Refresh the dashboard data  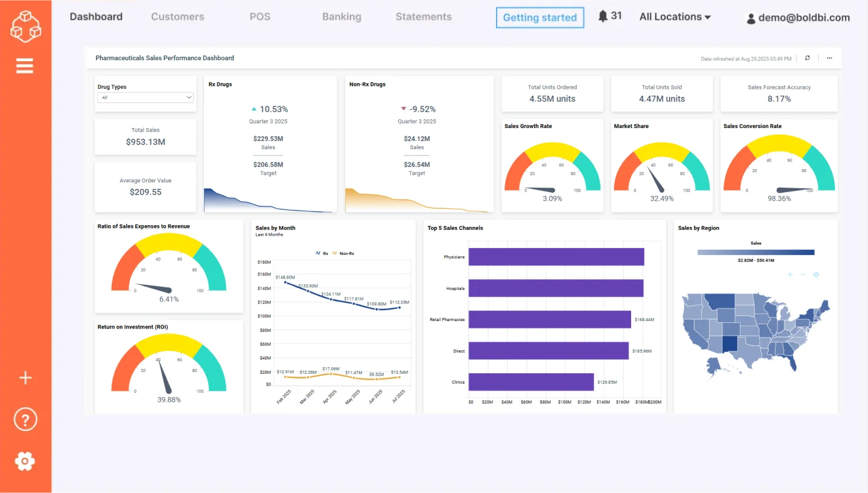click(807, 58)
